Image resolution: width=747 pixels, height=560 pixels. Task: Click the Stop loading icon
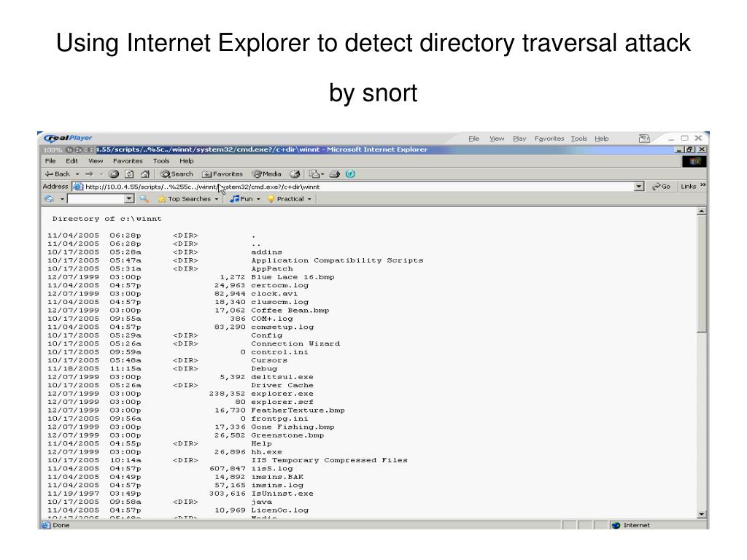click(114, 174)
